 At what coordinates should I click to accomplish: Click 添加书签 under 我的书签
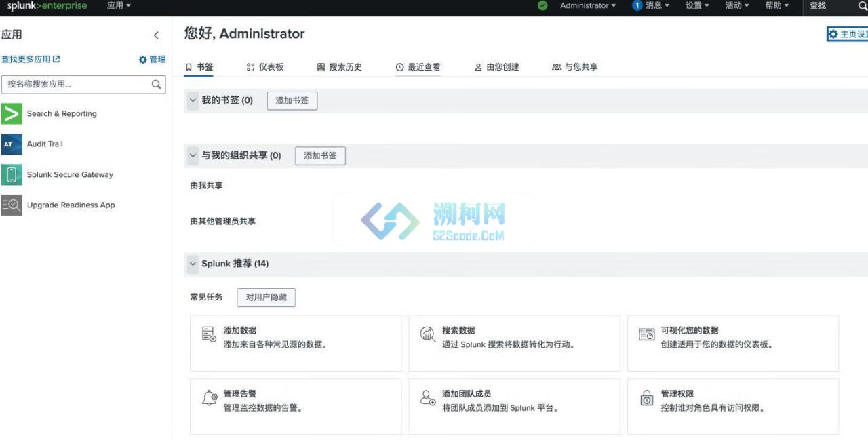[292, 100]
